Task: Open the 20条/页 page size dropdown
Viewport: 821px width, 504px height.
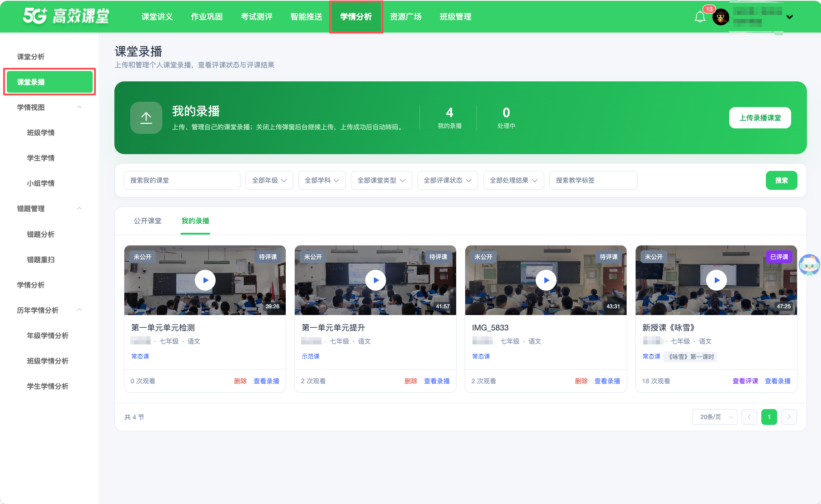Action: [x=715, y=417]
